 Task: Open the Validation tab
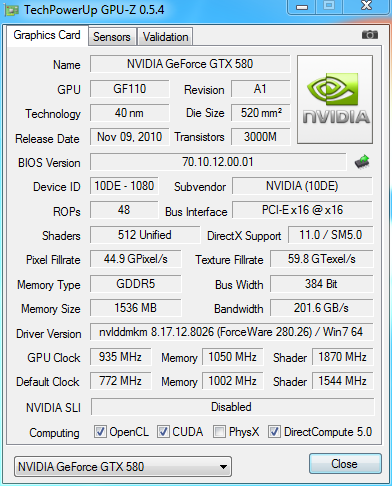click(x=165, y=37)
